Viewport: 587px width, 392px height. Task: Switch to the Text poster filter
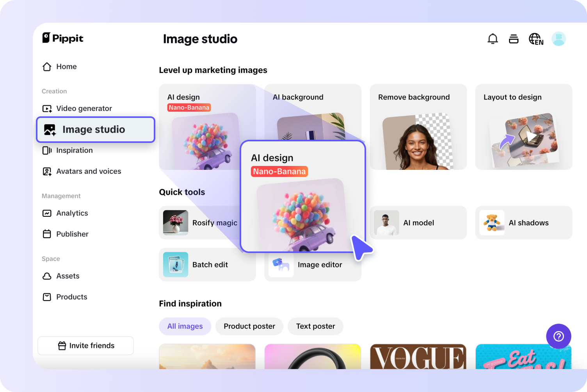point(315,326)
